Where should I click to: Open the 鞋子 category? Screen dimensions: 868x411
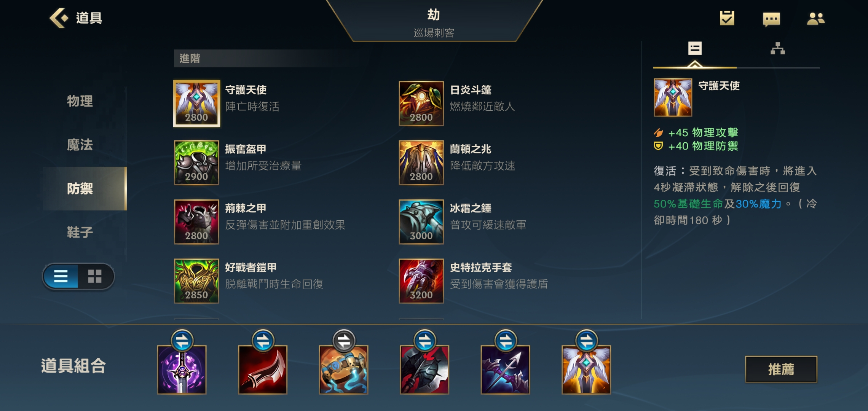pyautogui.click(x=80, y=232)
